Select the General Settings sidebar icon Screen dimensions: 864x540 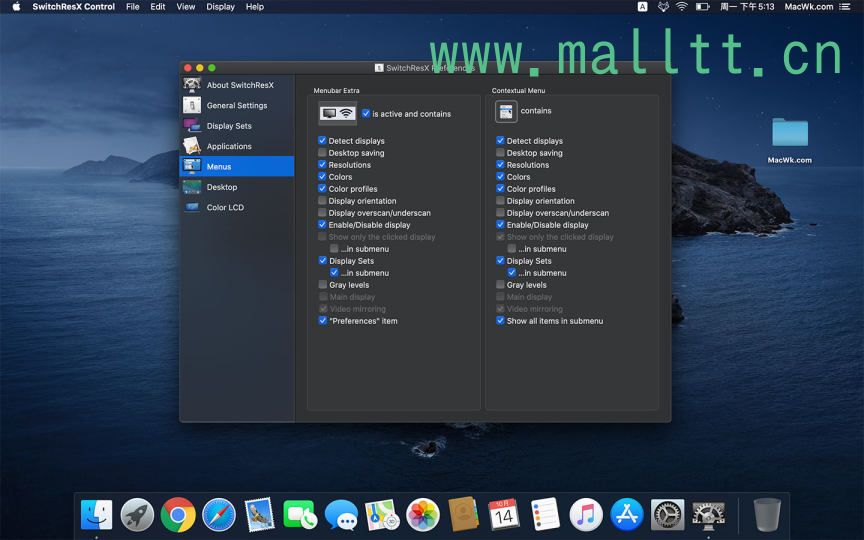[192, 105]
